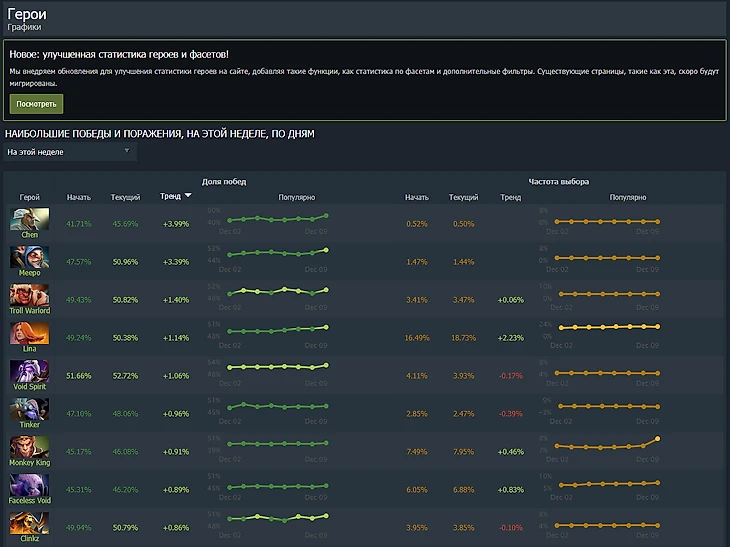Select the Tinker hero icon
Screen dimensions: 730x547
(x=30, y=409)
